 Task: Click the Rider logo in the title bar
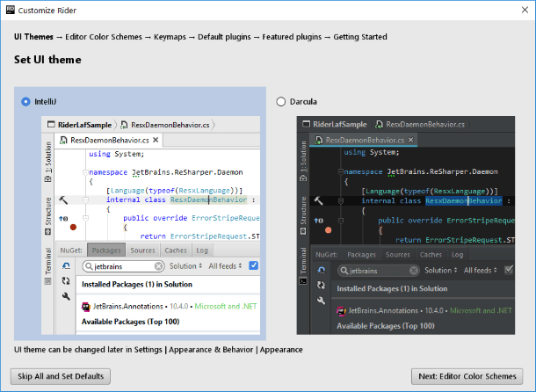pyautogui.click(x=9, y=9)
